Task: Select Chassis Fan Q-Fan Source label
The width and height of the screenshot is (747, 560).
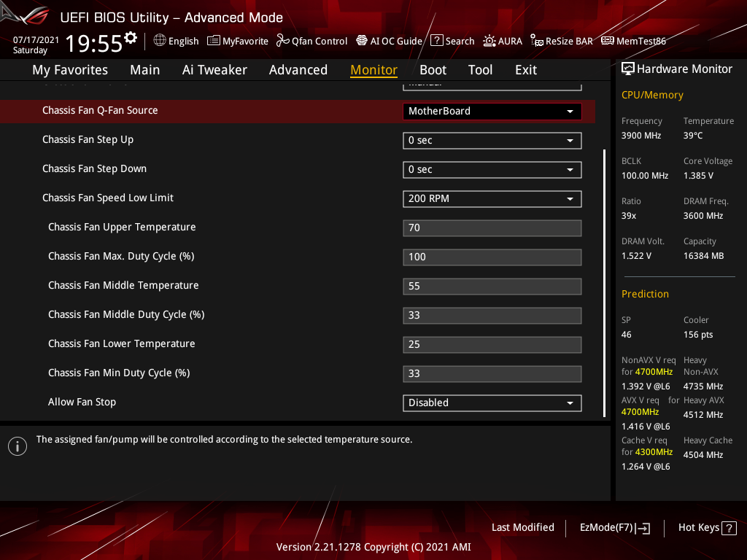Action: 100,111
